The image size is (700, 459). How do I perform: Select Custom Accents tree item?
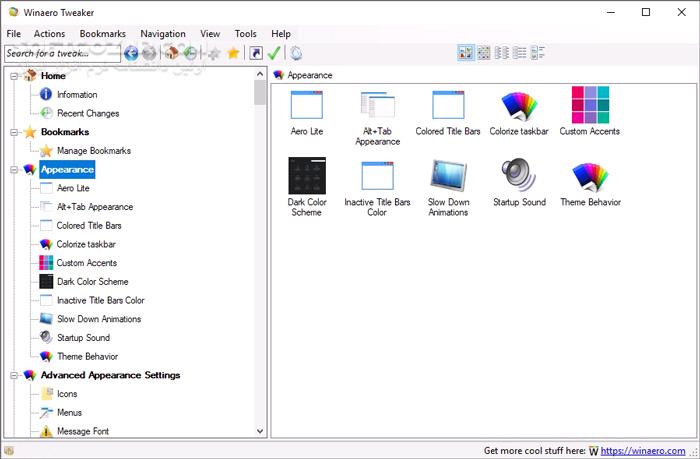(87, 263)
